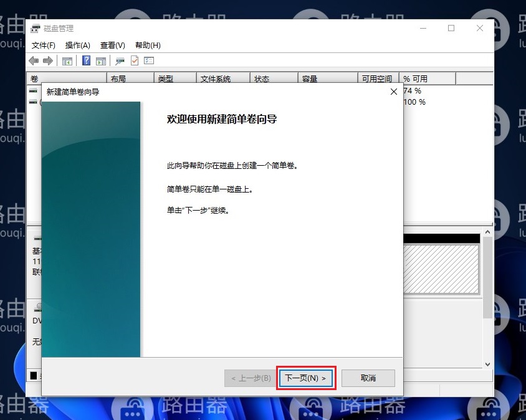Click the checkmark document toolbar icon
Screen dimensions: 526x420
(135, 60)
